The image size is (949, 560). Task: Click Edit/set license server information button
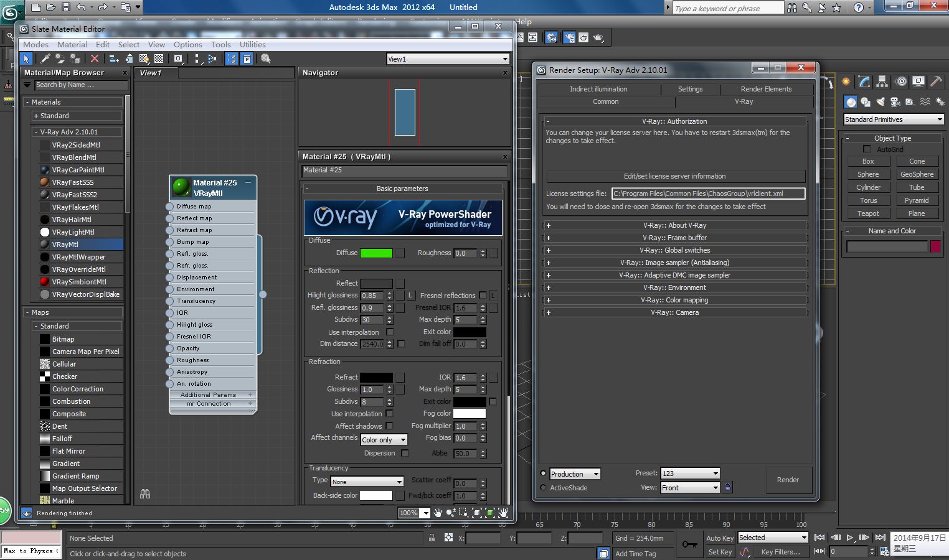point(675,176)
